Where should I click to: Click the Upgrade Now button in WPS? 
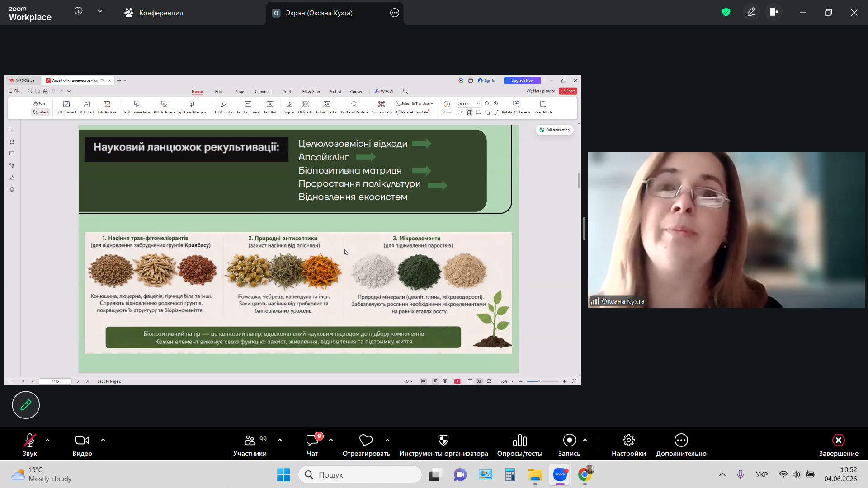522,81
